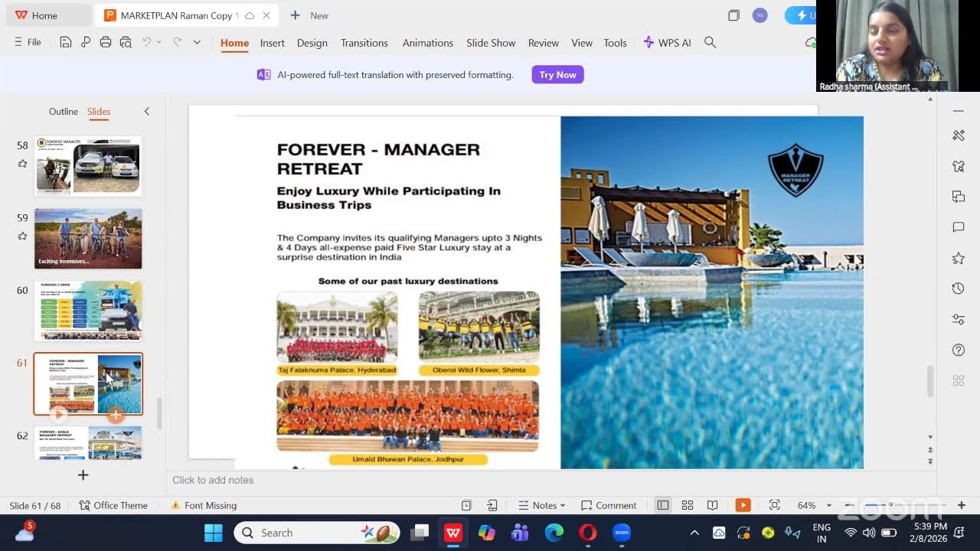Switch to the Outline tab
980x551 pixels.
pos(64,112)
